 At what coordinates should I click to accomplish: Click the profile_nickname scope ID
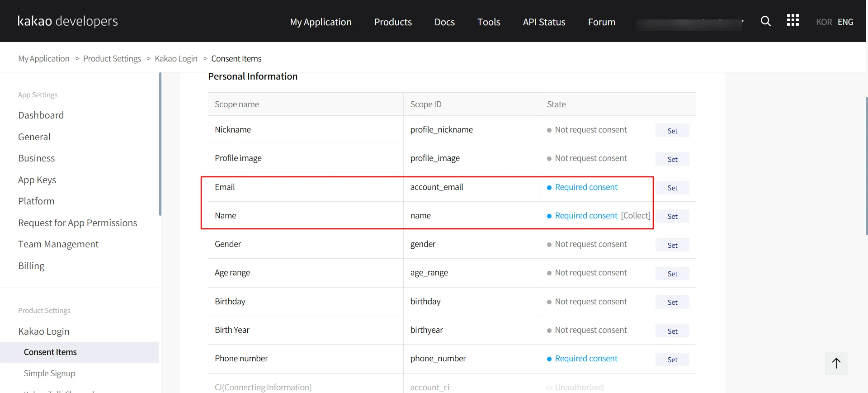441,130
